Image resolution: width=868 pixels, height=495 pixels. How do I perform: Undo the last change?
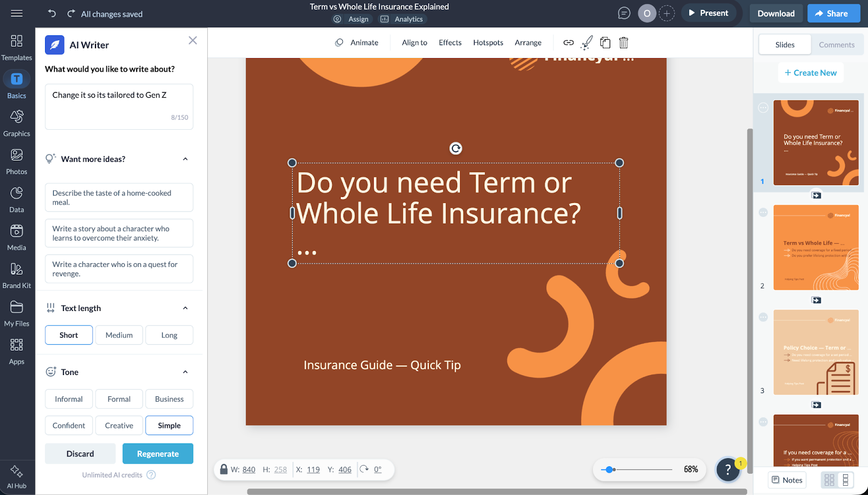[x=52, y=13]
